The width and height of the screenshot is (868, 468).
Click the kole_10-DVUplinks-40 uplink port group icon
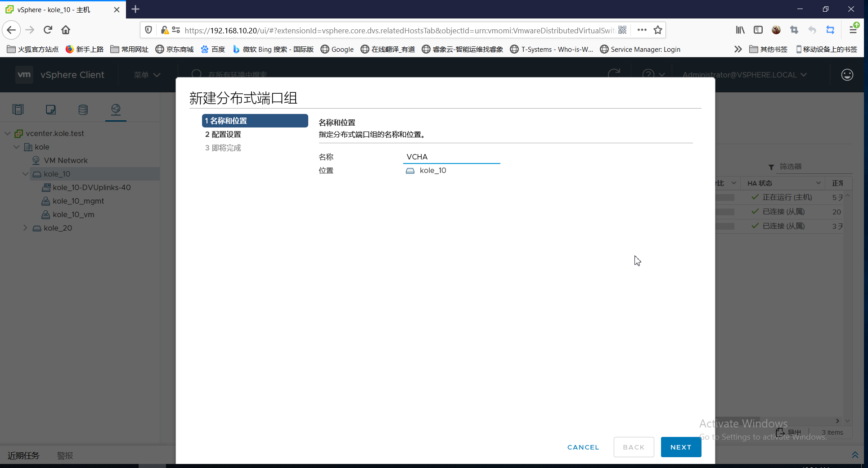pos(46,187)
